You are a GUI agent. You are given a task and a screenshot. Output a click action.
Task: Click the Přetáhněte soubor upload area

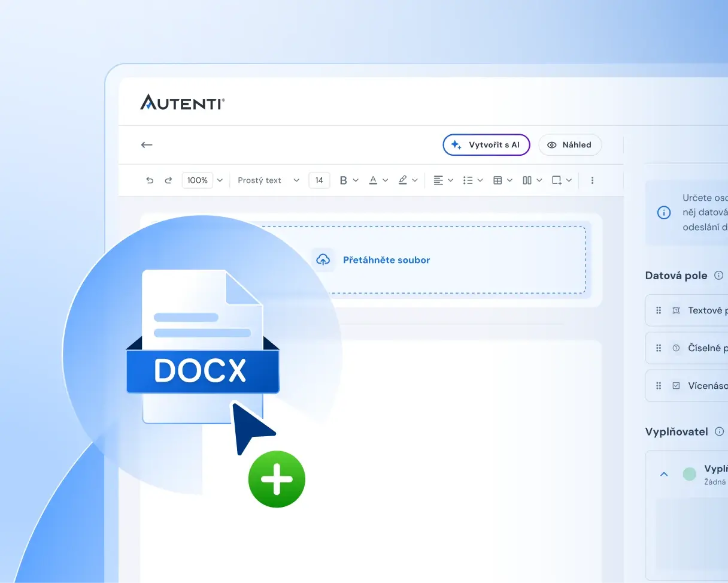[x=371, y=260]
